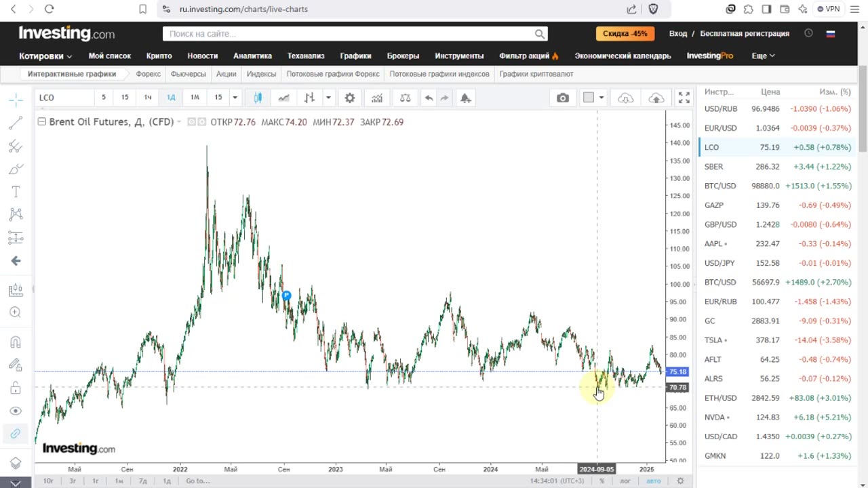Click Бесплатная регистрация link
868x488 pixels.
tap(745, 33)
